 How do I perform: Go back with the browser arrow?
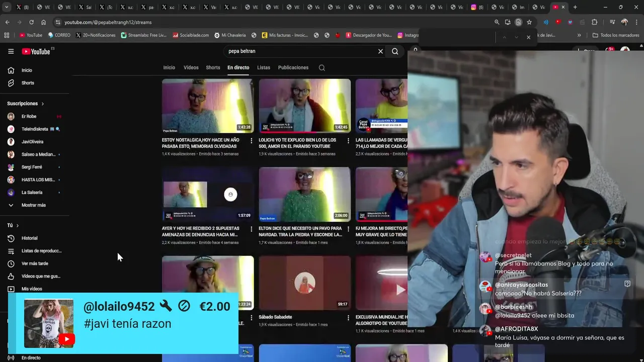click(x=7, y=22)
